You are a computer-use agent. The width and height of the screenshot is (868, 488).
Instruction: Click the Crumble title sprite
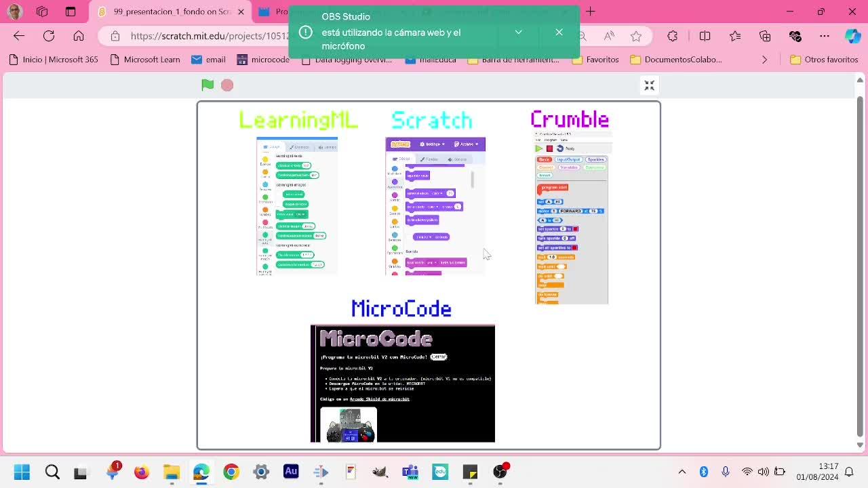pos(570,119)
